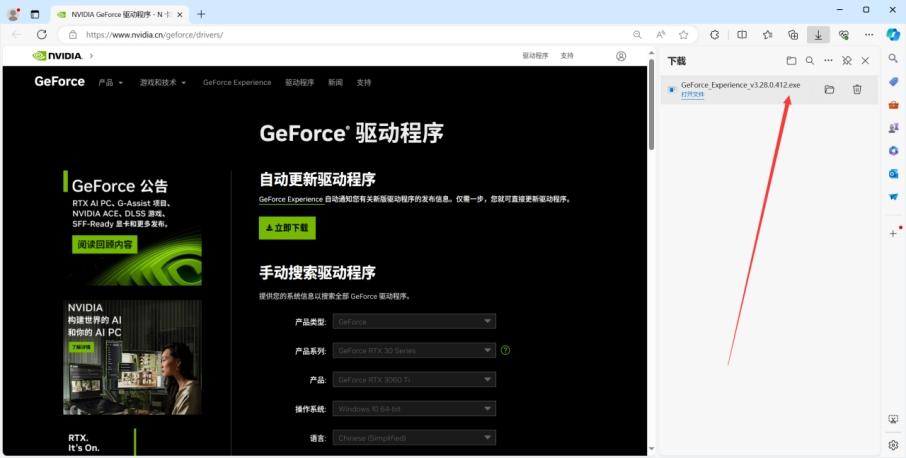Search downloads using the magnifier icon
Screen dimensions: 906x458
click(810, 61)
